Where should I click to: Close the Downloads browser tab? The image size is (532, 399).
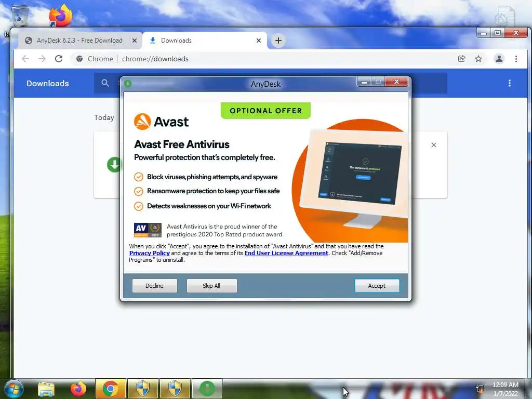(x=259, y=41)
